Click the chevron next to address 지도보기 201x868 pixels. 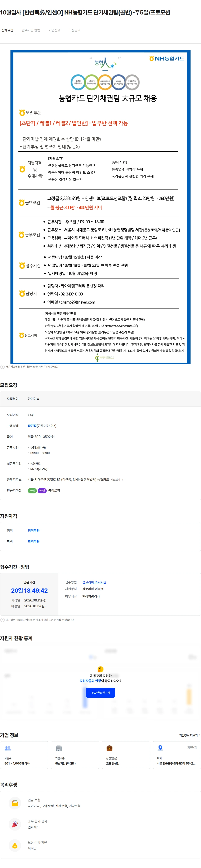(x=122, y=480)
